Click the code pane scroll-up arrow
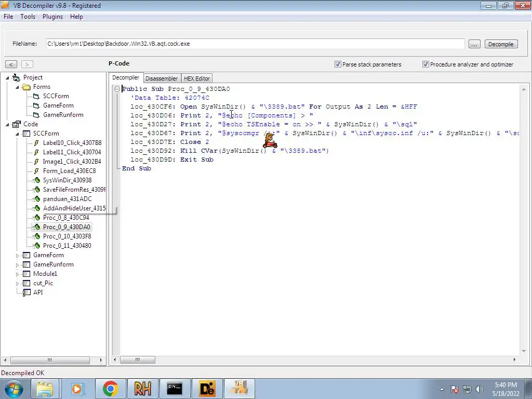The width and height of the screenshot is (532, 399). pyautogui.click(x=524, y=89)
